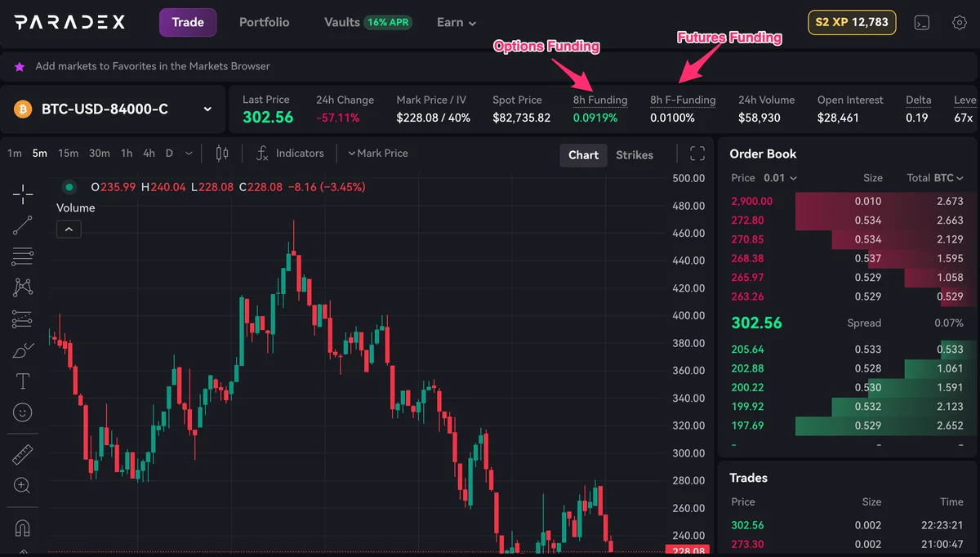Show the Chart view

point(583,154)
